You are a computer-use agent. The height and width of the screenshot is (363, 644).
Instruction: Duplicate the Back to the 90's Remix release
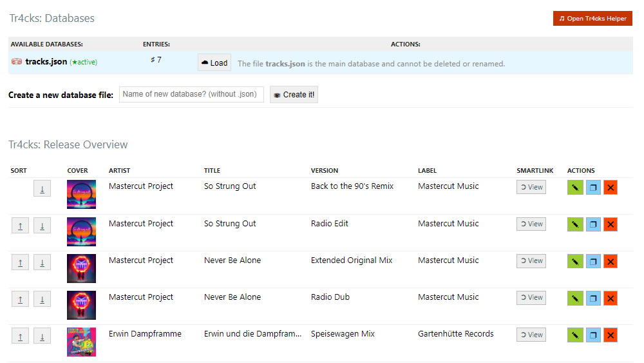tap(593, 188)
